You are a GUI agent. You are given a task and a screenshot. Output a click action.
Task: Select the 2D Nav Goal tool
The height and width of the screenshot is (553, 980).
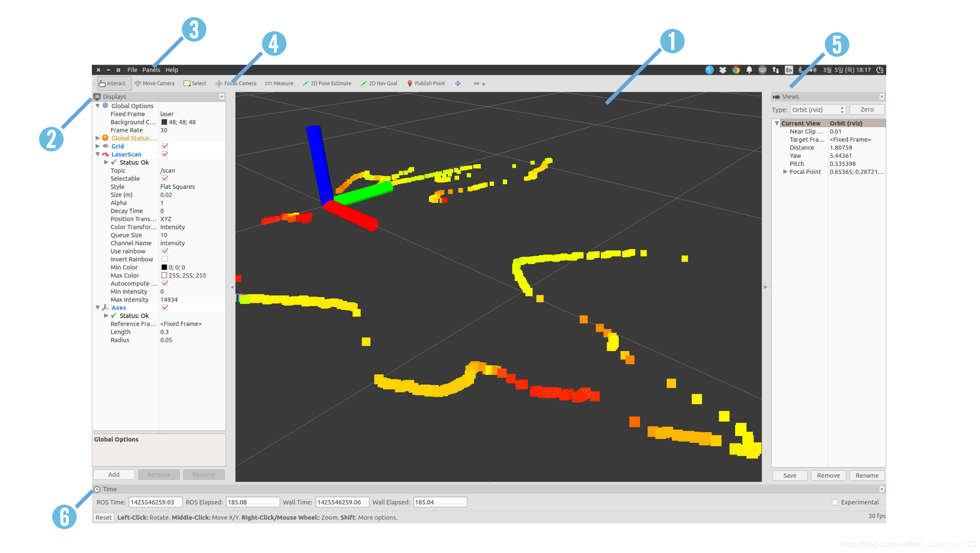pos(379,84)
